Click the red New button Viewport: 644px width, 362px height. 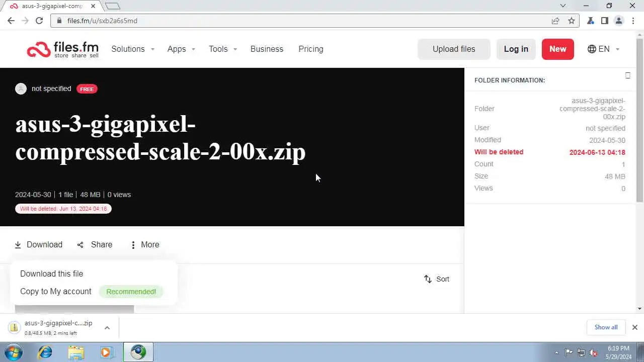click(x=557, y=49)
